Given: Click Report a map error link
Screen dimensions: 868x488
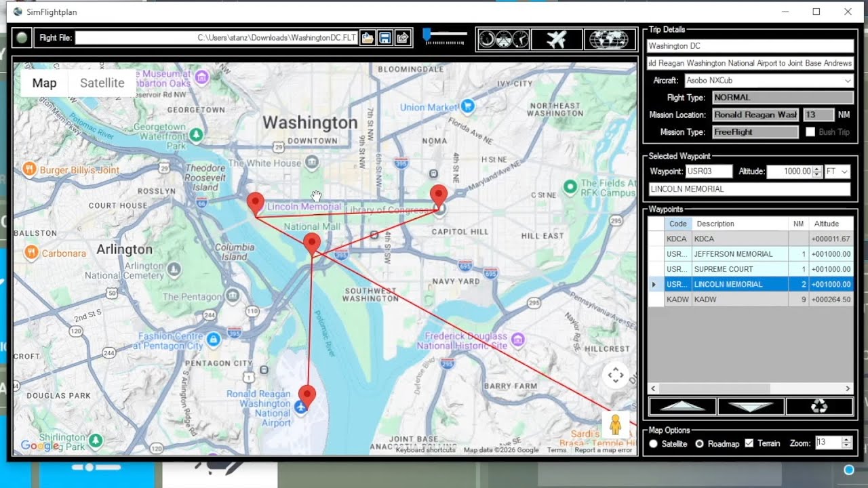Looking at the screenshot, I should [603, 450].
